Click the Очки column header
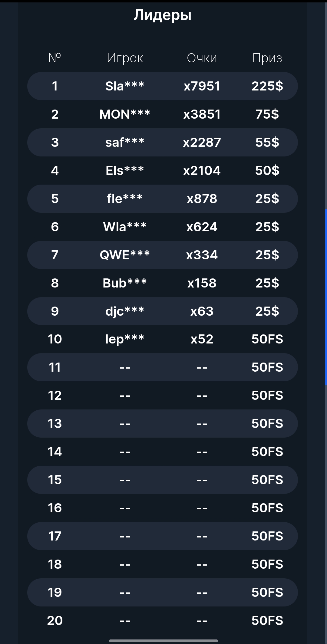The height and width of the screenshot is (644, 327). click(202, 58)
